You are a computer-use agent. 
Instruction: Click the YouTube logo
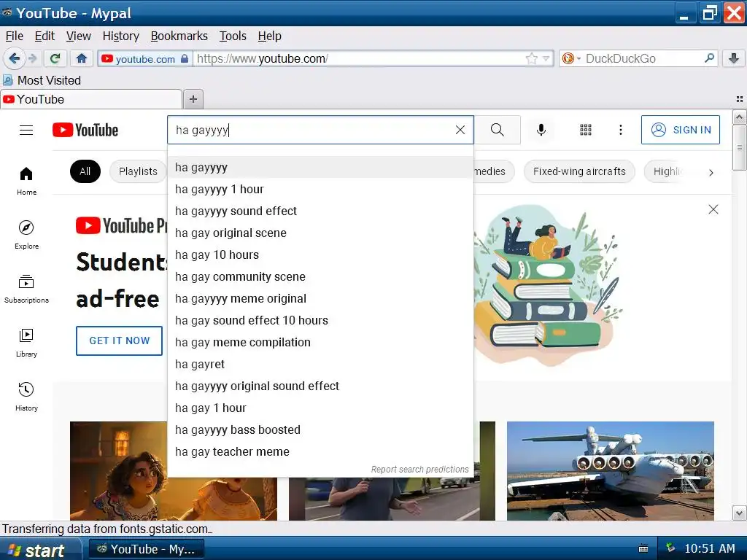click(85, 130)
